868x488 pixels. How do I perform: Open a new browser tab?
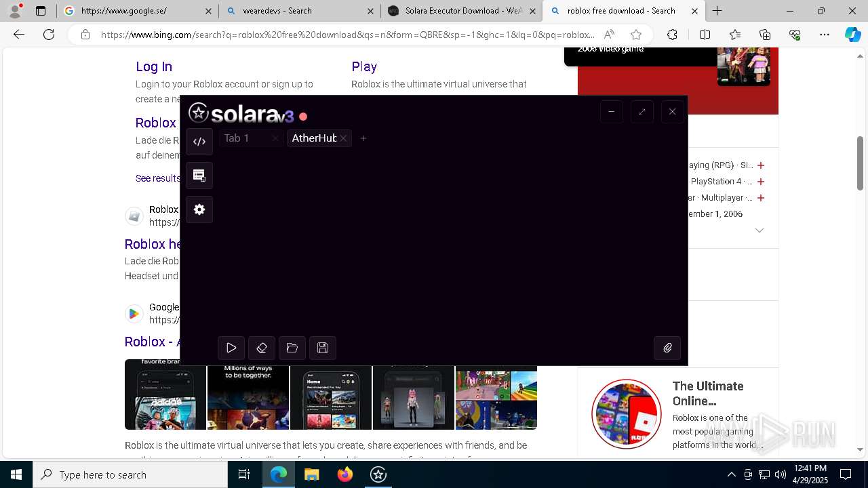click(717, 11)
